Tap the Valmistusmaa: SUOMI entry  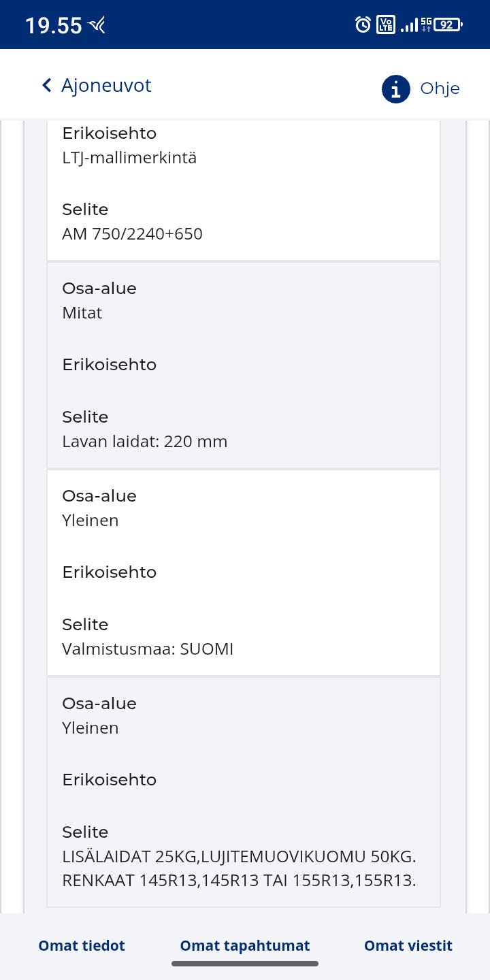[x=148, y=649]
